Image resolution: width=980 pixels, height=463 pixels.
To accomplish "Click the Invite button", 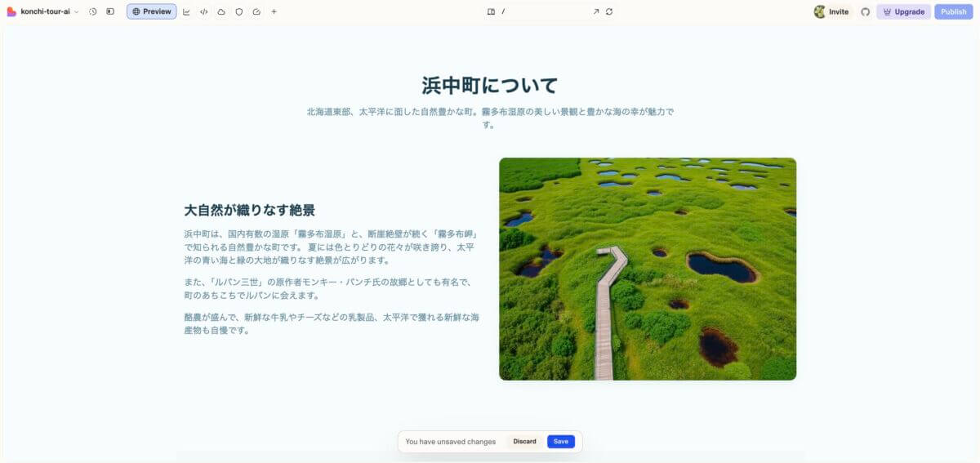I will [831, 11].
